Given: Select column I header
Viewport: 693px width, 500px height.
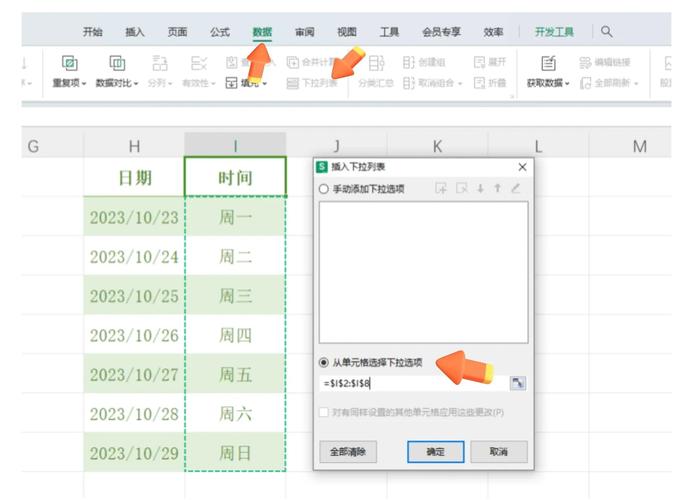Looking at the screenshot, I should 235,146.
